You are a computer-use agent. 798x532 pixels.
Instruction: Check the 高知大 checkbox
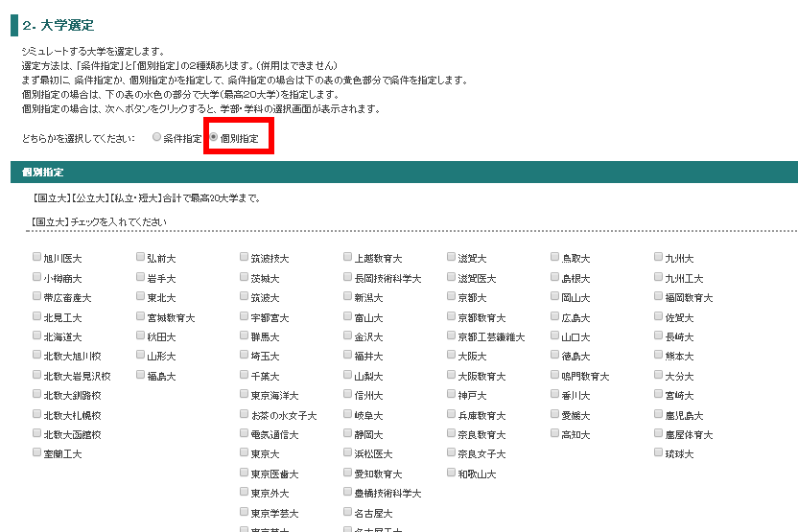point(555,433)
